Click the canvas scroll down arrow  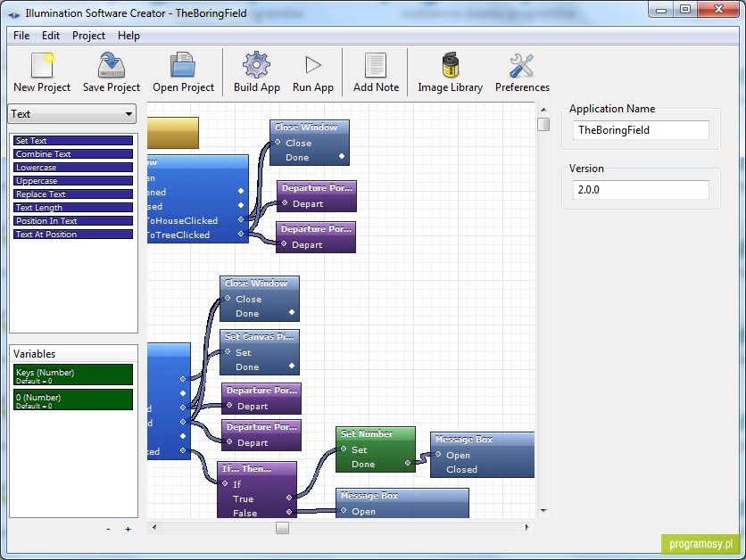543,511
